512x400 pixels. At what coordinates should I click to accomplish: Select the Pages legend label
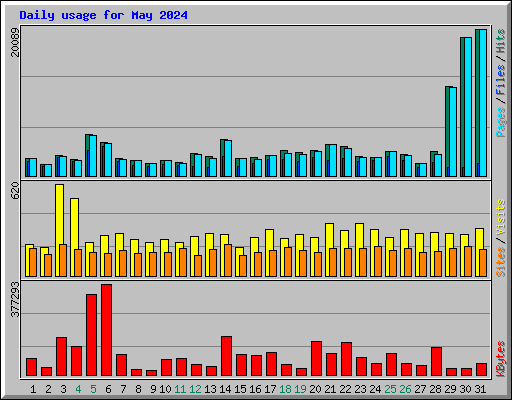(500, 122)
